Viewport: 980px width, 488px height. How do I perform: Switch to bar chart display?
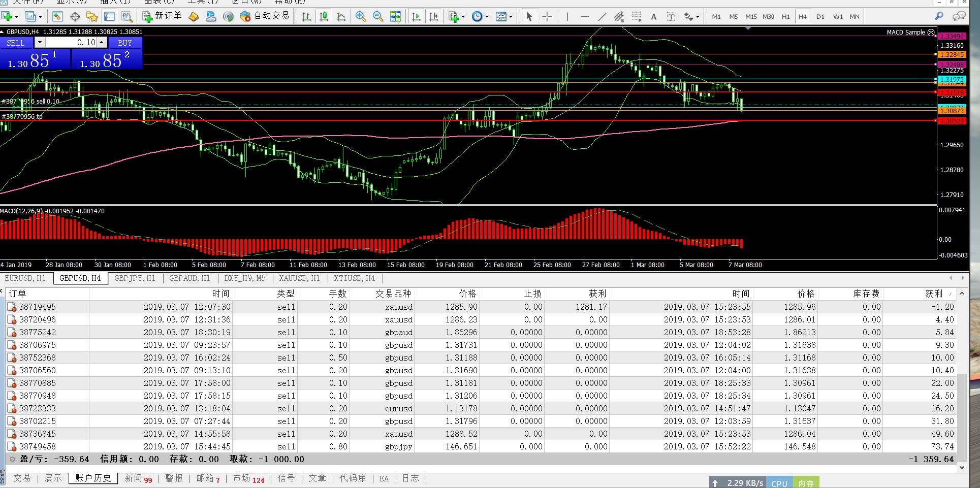click(306, 17)
